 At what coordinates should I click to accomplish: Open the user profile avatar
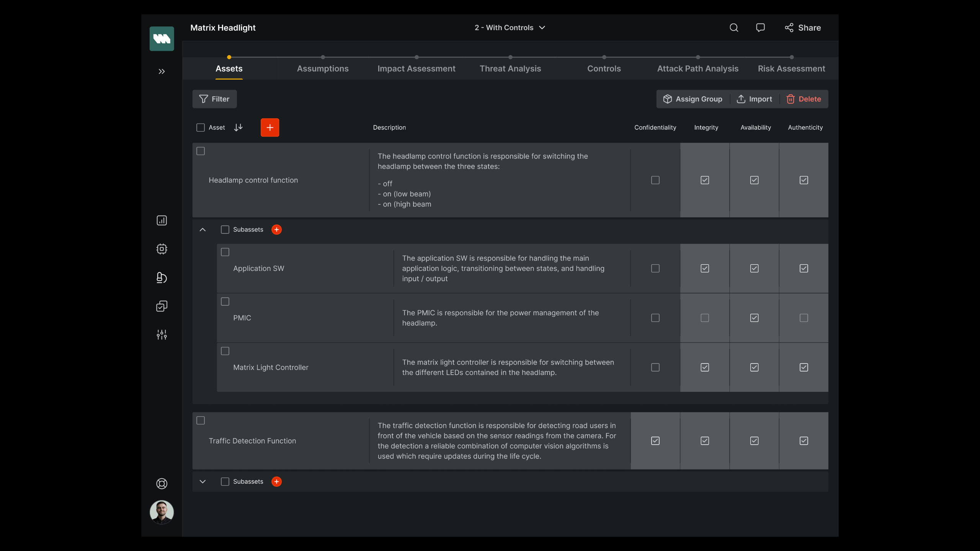[x=162, y=512]
